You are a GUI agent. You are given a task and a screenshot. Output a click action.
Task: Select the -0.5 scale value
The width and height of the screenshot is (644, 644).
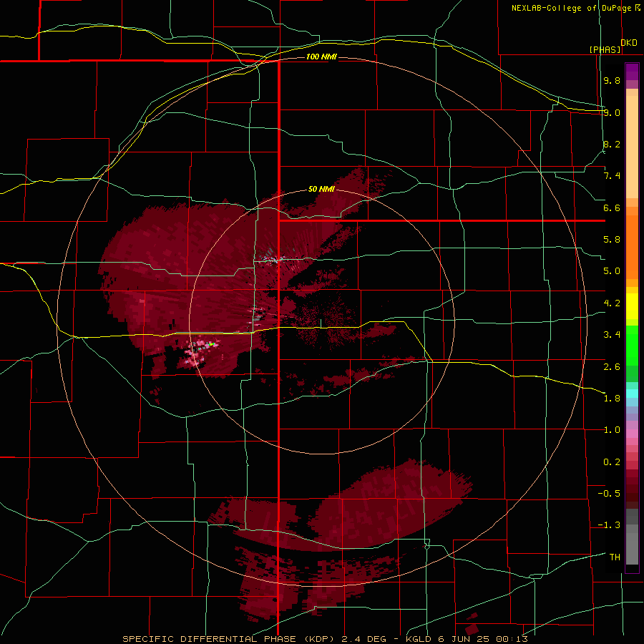click(609, 494)
